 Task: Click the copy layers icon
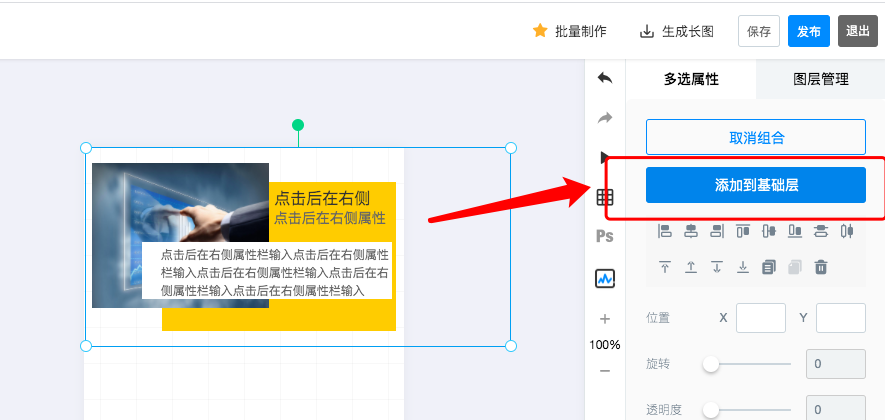pos(769,267)
